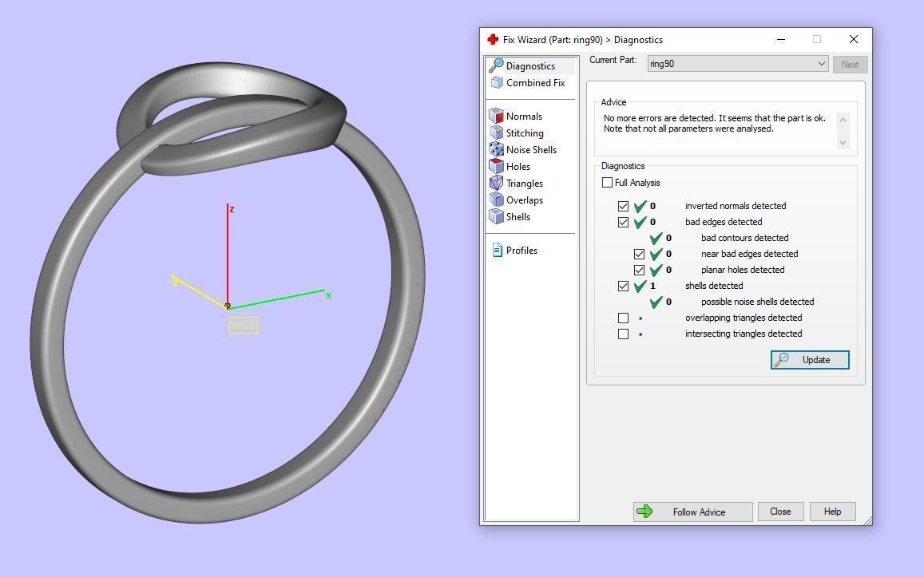
Task: Open the Current Part dropdown
Action: click(x=822, y=63)
